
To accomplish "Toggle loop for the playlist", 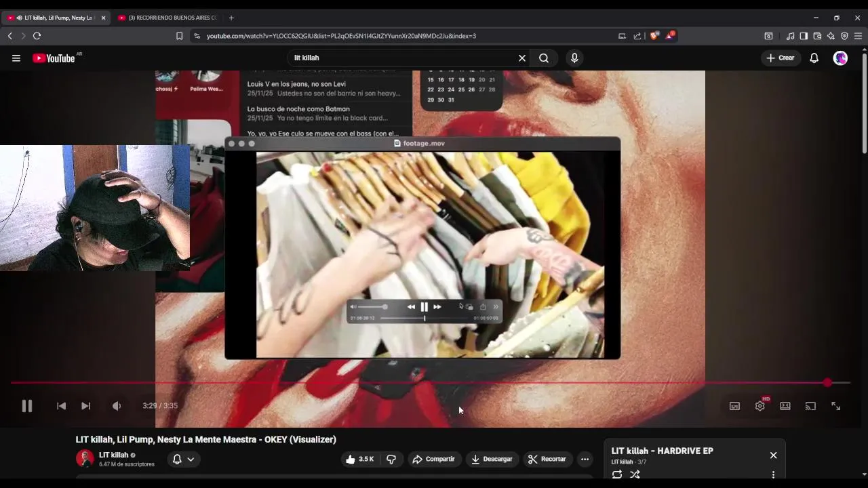I will [x=617, y=474].
